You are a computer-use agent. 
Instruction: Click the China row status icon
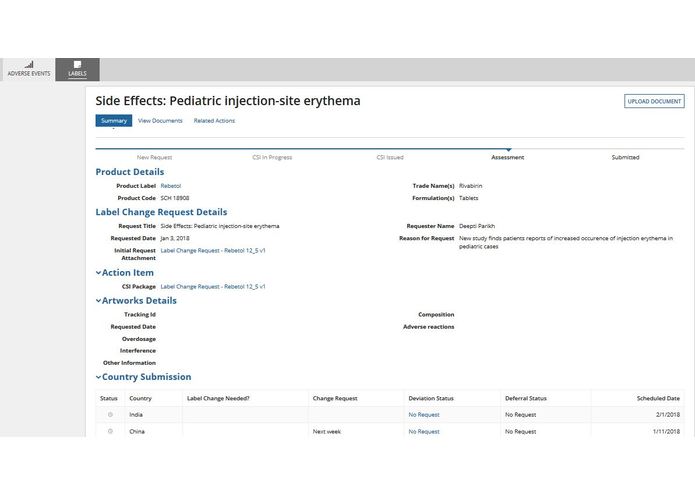coord(110,431)
